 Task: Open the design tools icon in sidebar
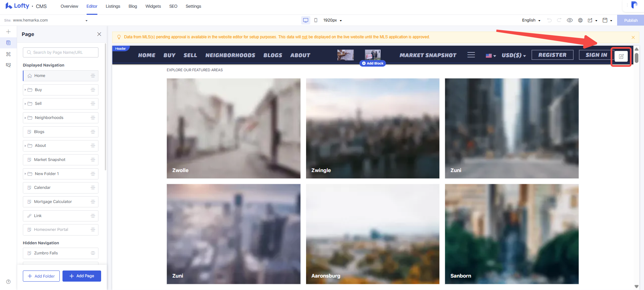(8, 54)
